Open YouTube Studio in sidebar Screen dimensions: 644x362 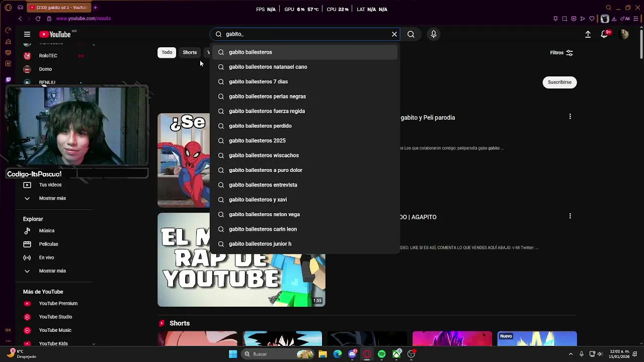click(x=55, y=317)
